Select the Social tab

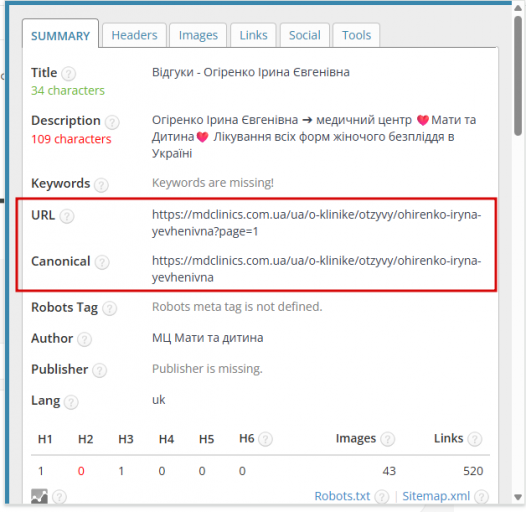(305, 35)
